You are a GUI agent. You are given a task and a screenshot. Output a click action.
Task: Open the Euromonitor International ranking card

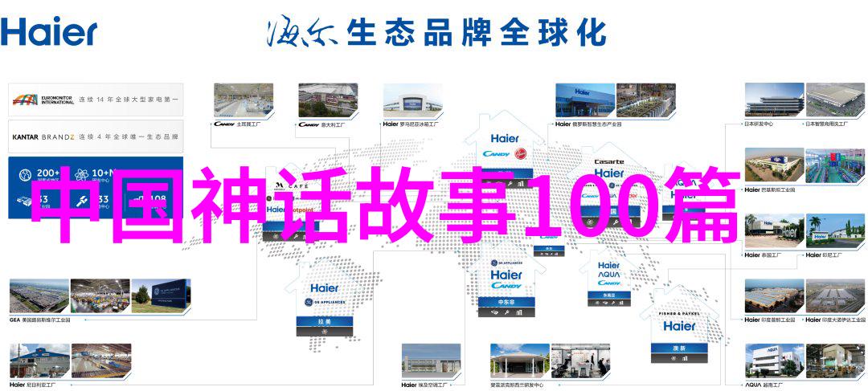(95, 100)
